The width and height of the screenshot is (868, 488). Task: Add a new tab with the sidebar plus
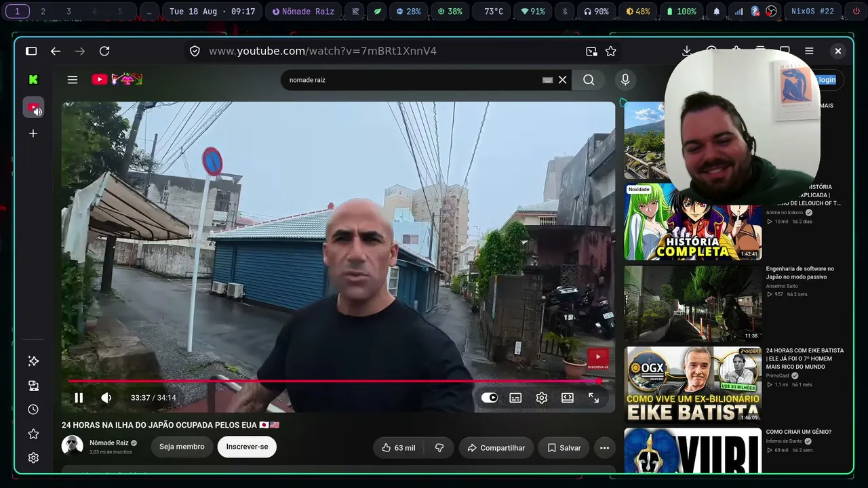point(33,134)
